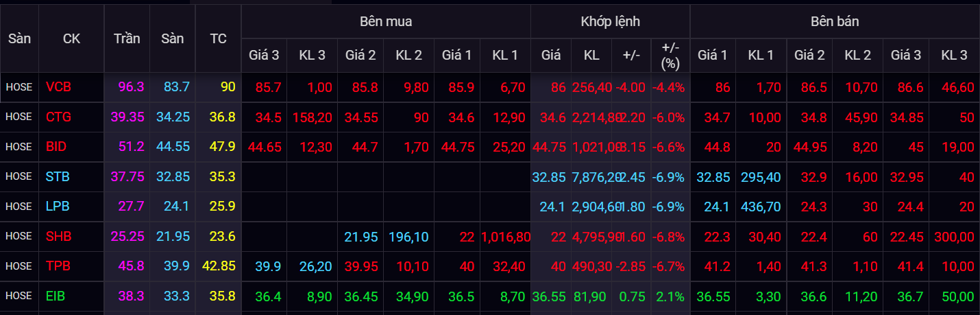The image size is (980, 315).
Task: Click CTG sell price 34.85
Action: click(908, 117)
